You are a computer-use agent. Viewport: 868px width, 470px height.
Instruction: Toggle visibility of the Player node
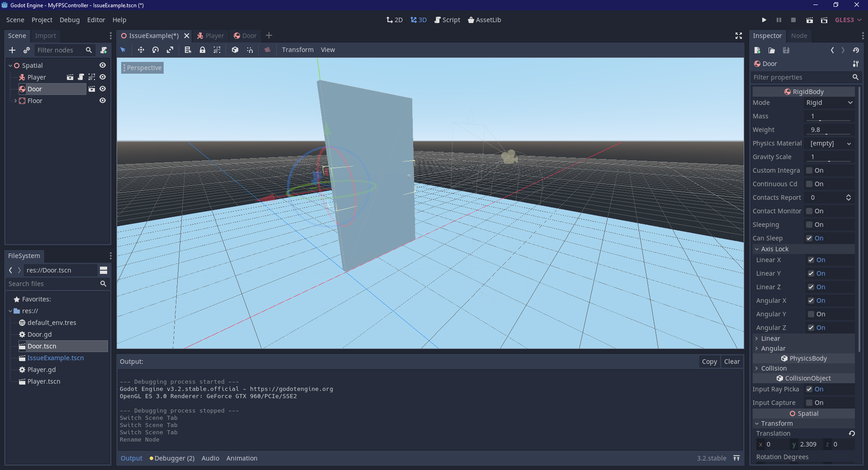tap(103, 77)
